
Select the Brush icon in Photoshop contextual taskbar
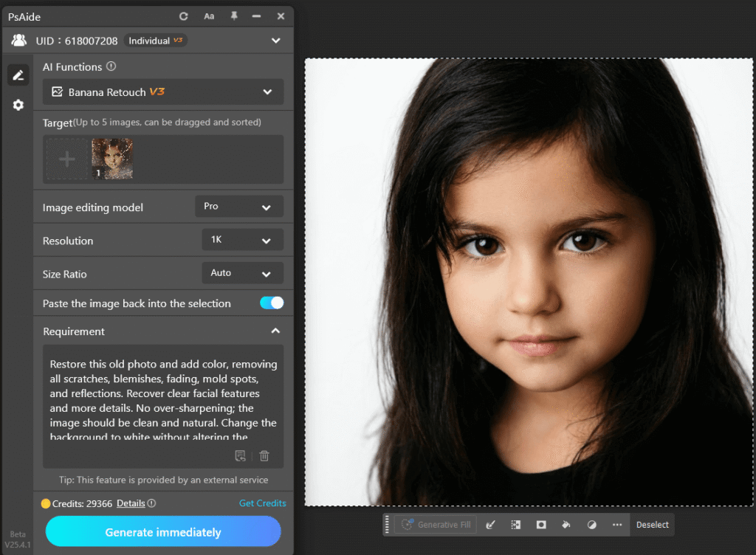click(491, 524)
